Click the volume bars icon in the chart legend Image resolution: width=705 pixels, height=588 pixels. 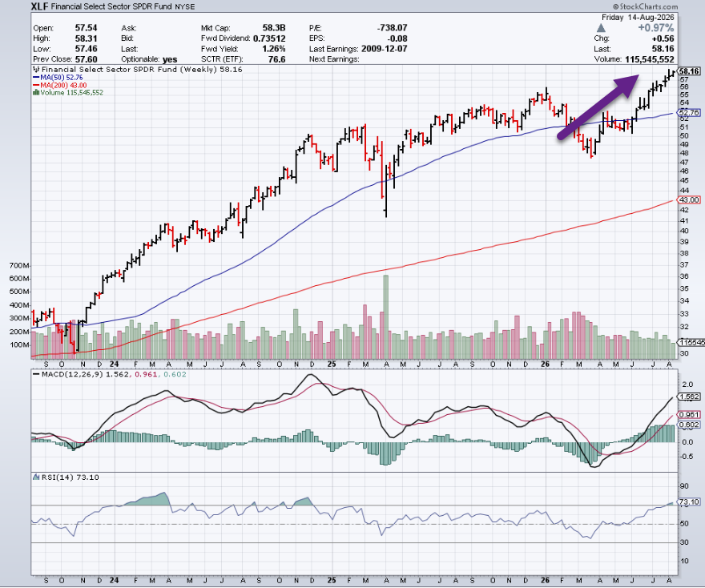pos(36,93)
